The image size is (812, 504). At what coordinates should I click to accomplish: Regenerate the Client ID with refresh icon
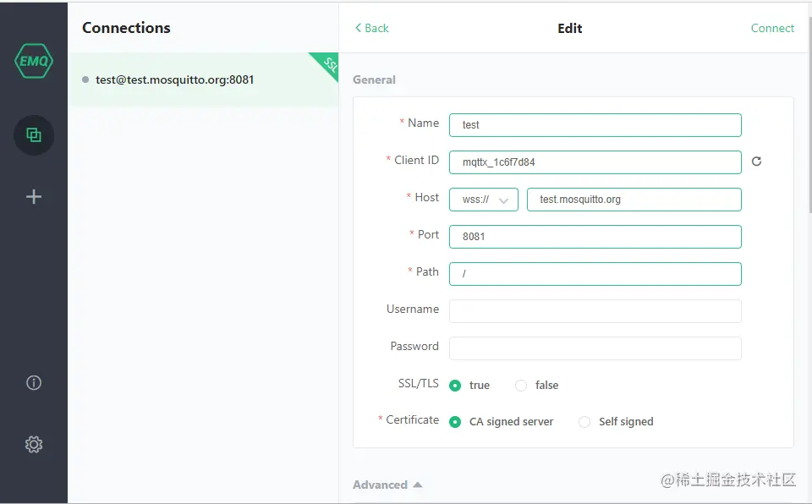756,162
